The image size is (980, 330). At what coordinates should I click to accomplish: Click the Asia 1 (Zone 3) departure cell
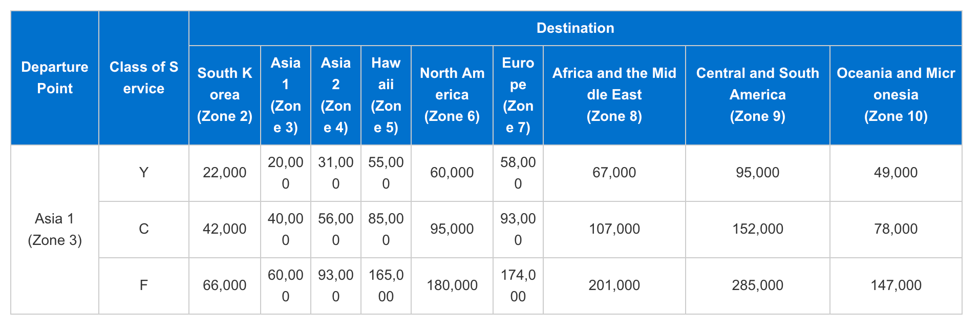coord(55,230)
